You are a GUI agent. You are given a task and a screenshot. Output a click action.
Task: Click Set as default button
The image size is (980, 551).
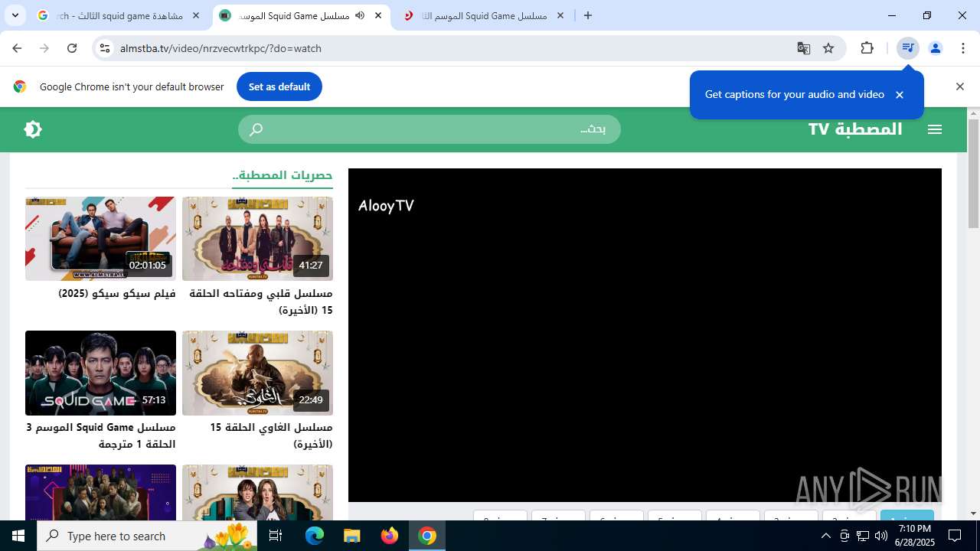coord(279,86)
